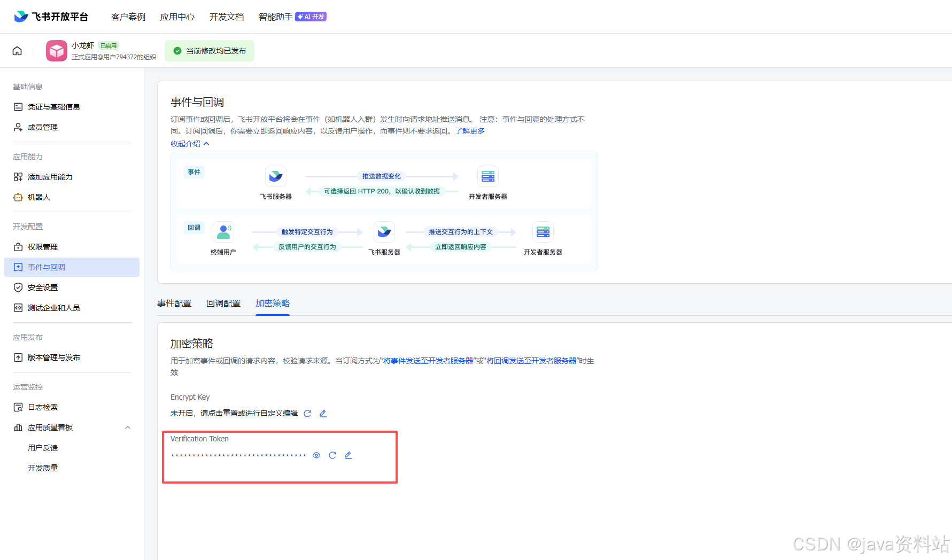Viewport: 952px width, 560px height.
Task: Select the home icon in left rail
Action: (x=17, y=50)
